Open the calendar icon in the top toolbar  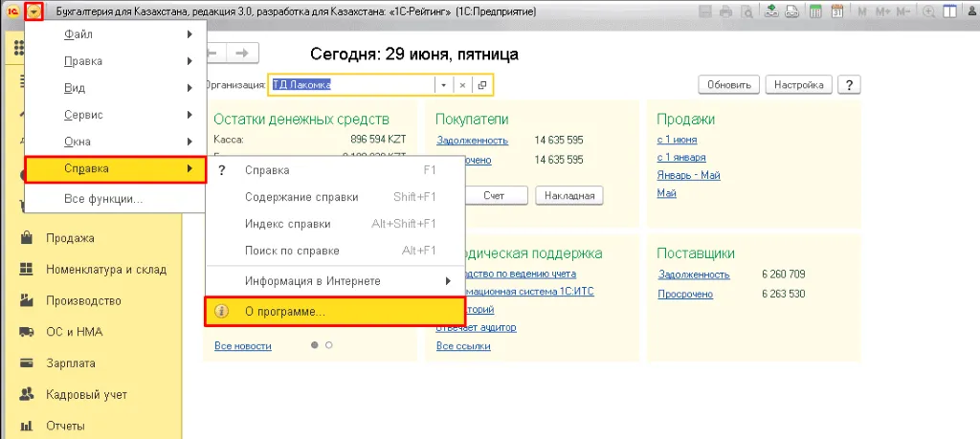click(x=837, y=11)
